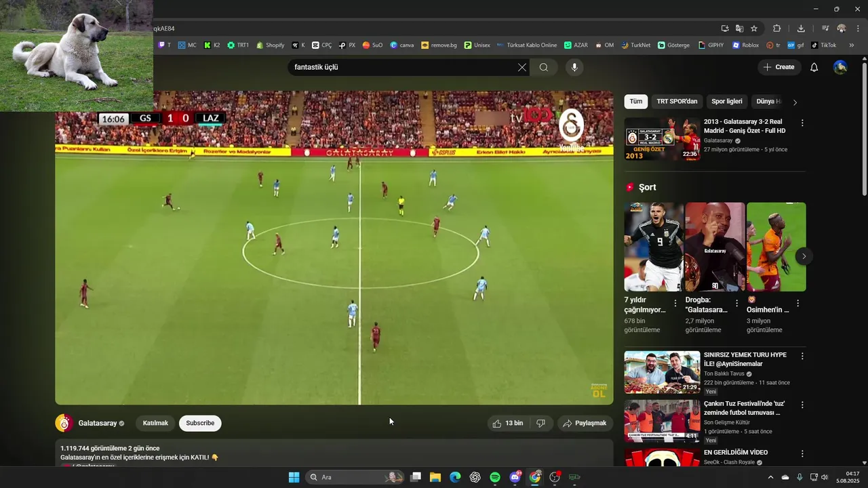This screenshot has height=488, width=868.
Task: Click the YouTube search input field
Action: tap(403, 67)
